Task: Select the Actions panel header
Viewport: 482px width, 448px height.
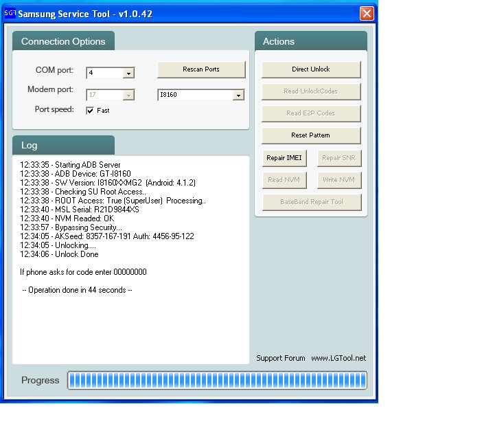Action: pyautogui.click(x=311, y=41)
